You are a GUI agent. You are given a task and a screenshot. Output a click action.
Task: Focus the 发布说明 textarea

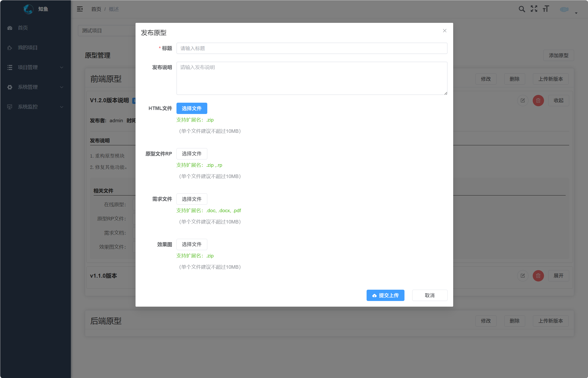[x=312, y=78]
